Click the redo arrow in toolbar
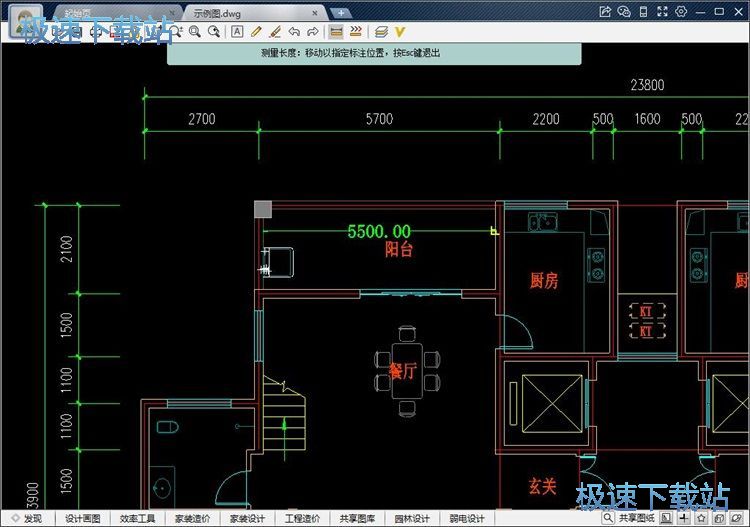 pyautogui.click(x=312, y=32)
